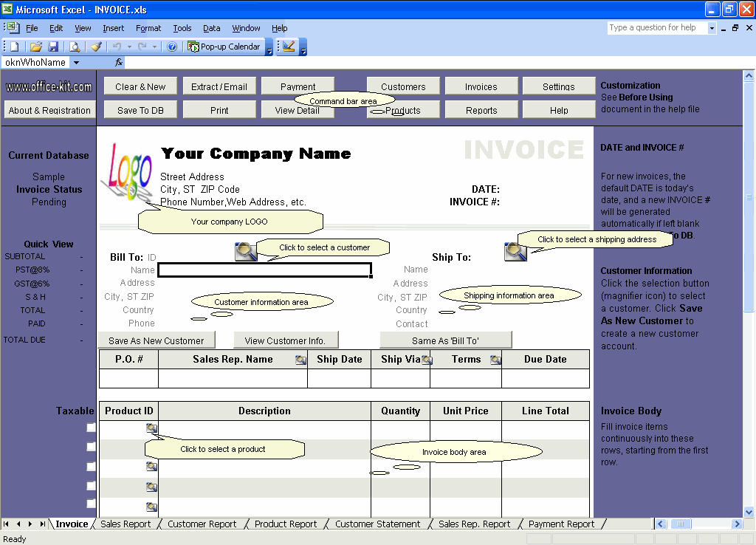Open the help question box dropdown arrow
The height and width of the screenshot is (545, 756).
point(714,27)
